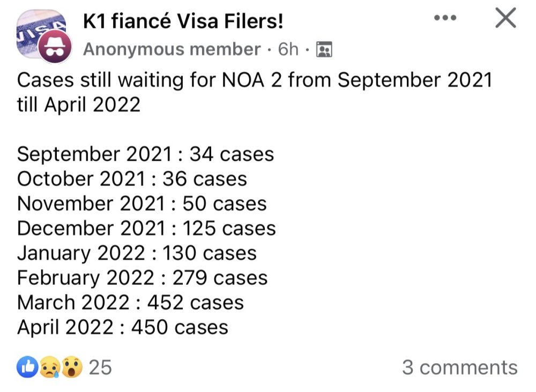Click the "Anonymous member" author label

pyautogui.click(x=172, y=50)
